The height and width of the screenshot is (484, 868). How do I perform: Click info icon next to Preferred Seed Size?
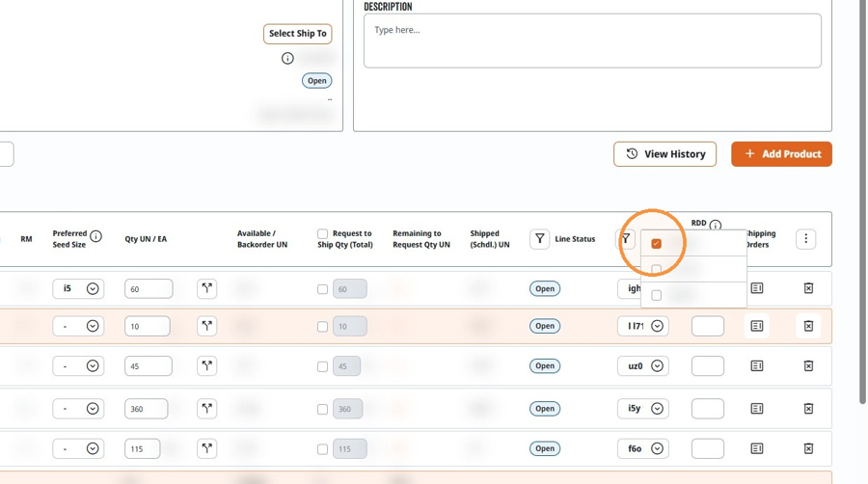[x=95, y=237]
